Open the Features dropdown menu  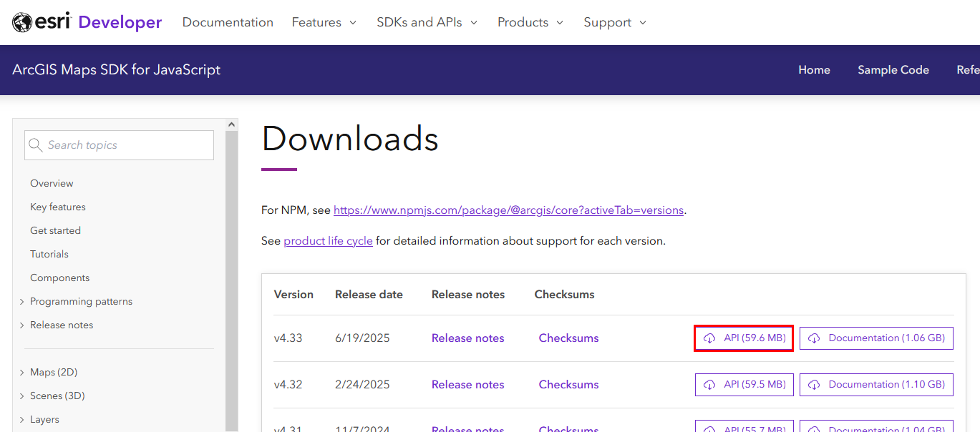click(x=324, y=22)
